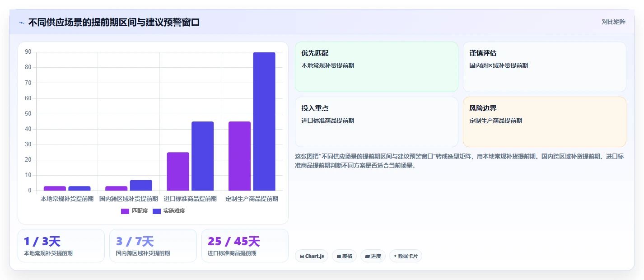Select the 进度 tag chip

[373, 256]
